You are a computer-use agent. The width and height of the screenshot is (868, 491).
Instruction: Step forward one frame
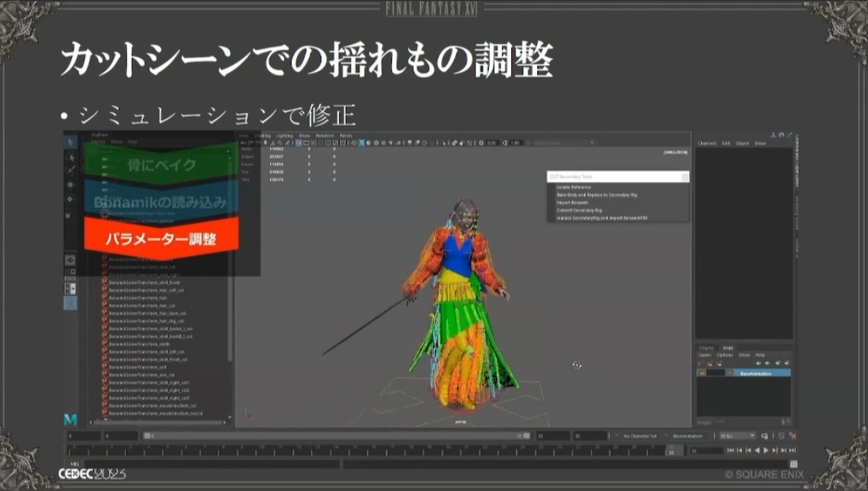click(784, 451)
